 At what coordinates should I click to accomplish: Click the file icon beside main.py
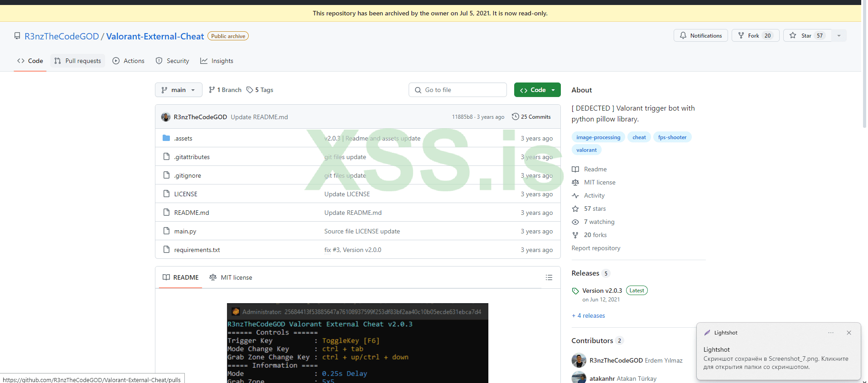click(166, 231)
